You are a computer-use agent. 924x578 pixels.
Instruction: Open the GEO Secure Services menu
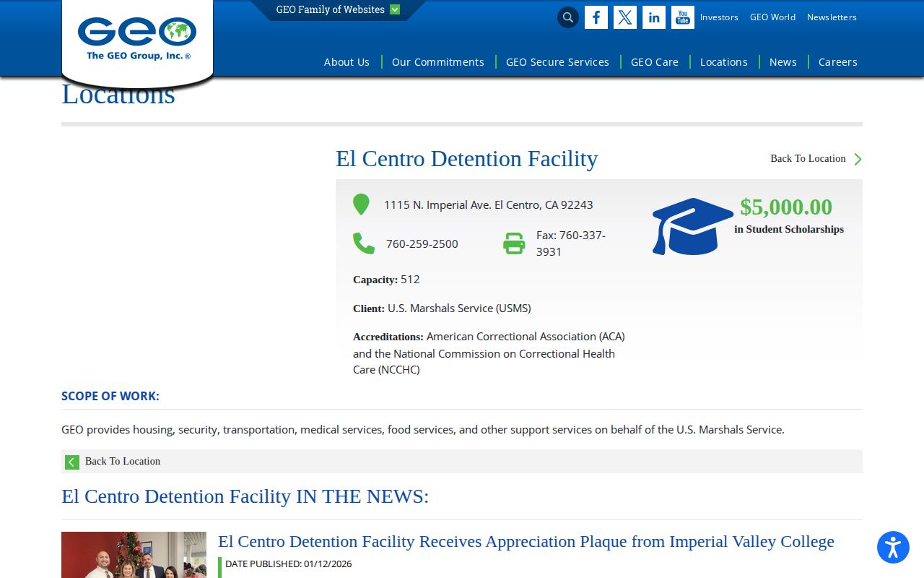(557, 62)
